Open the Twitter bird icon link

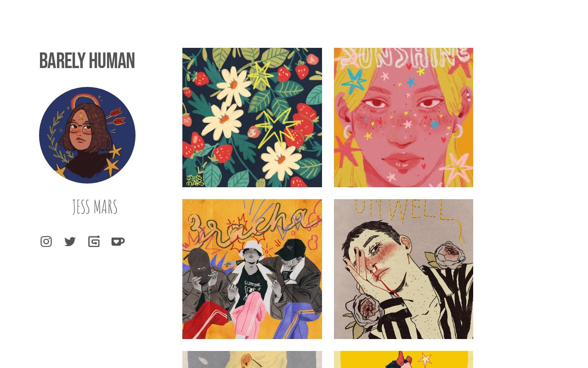pos(70,241)
